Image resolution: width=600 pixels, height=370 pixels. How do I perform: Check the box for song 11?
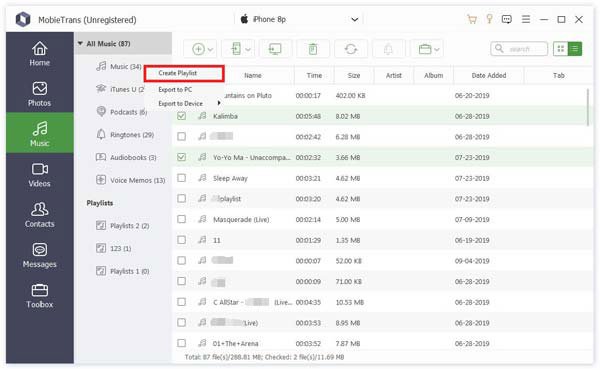181,240
